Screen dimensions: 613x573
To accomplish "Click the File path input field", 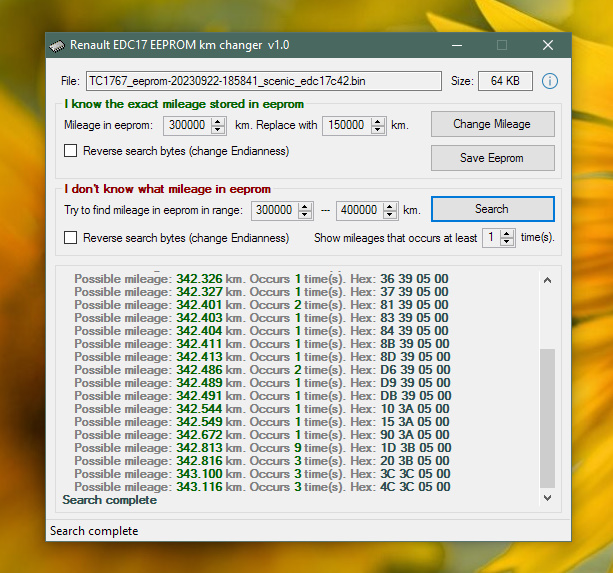I will [x=263, y=81].
